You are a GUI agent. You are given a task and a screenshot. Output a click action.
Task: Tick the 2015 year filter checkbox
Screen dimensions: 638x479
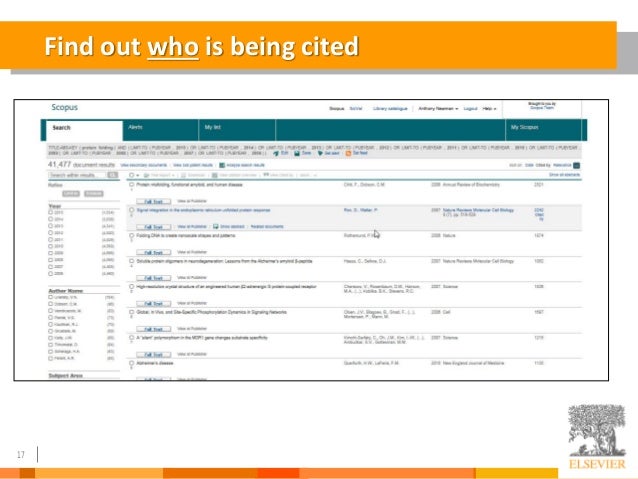click(51, 212)
